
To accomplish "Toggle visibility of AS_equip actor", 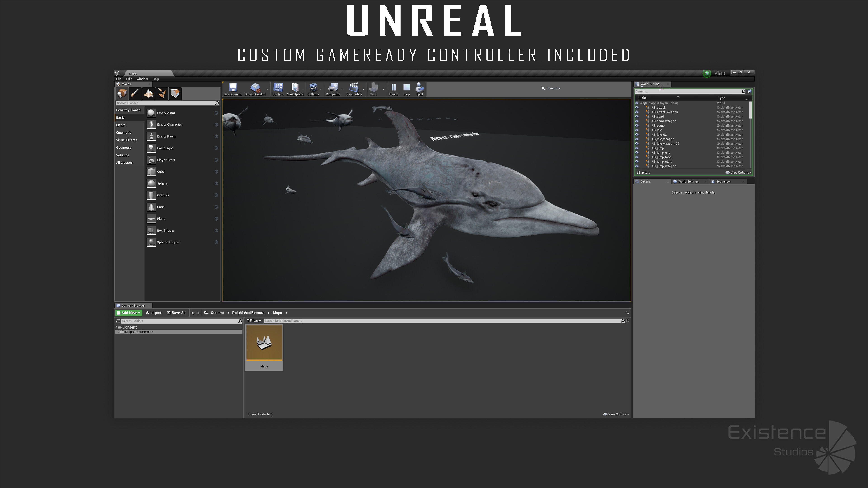I will (x=637, y=126).
